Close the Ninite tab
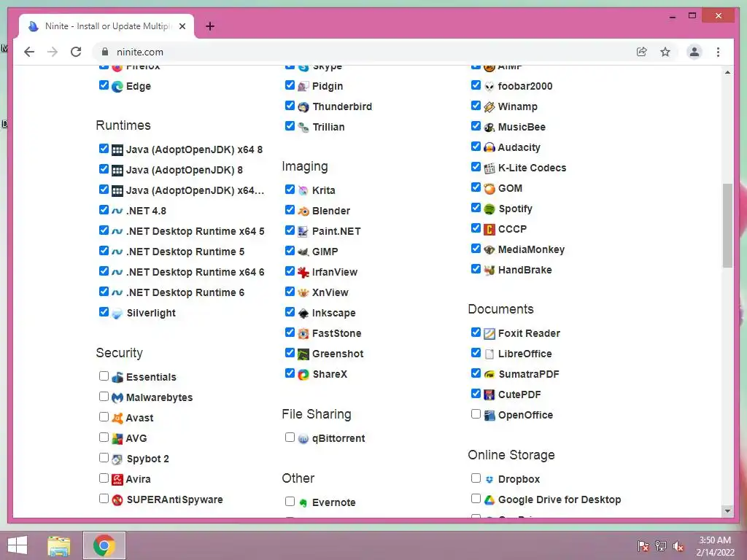The height and width of the screenshot is (560, 747). (x=182, y=26)
